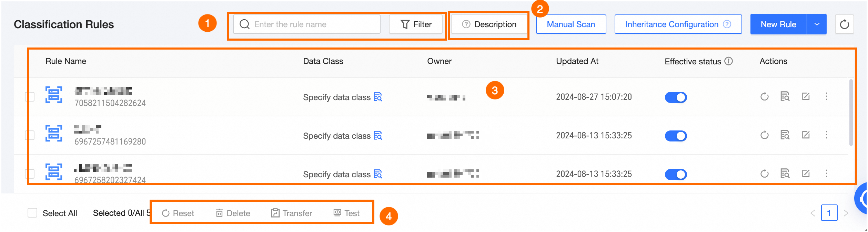Image resolution: width=868 pixels, height=232 pixels.
Task: Disable effective status for the first rule
Action: 675,97
